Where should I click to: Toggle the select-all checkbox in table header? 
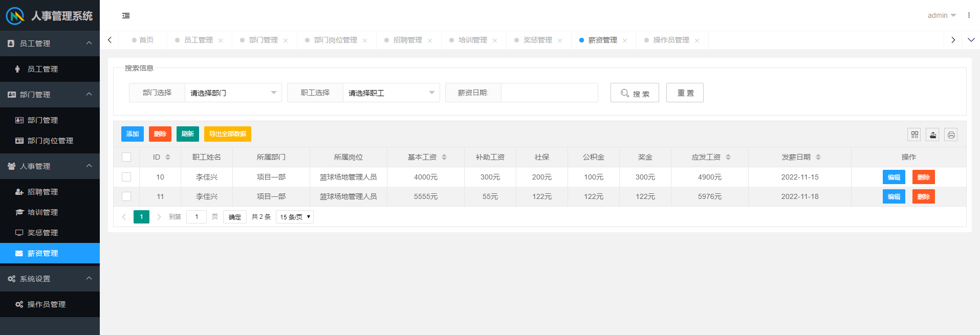(126, 157)
